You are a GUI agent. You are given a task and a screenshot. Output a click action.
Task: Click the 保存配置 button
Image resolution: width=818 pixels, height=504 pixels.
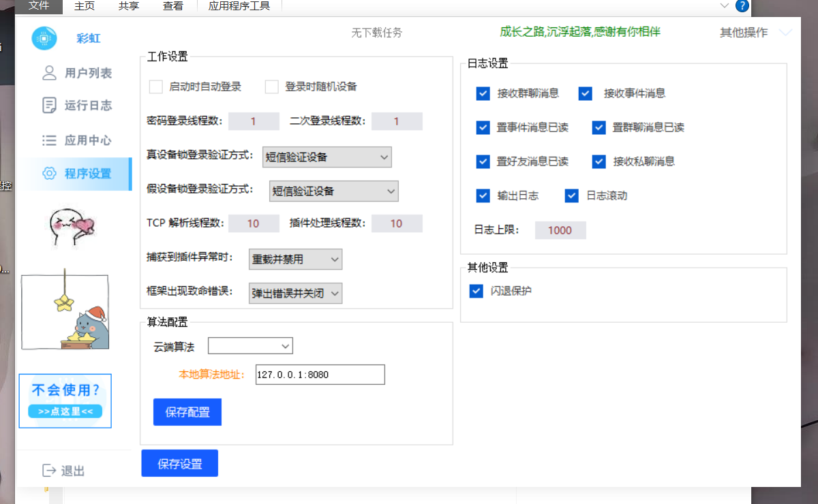click(x=187, y=412)
